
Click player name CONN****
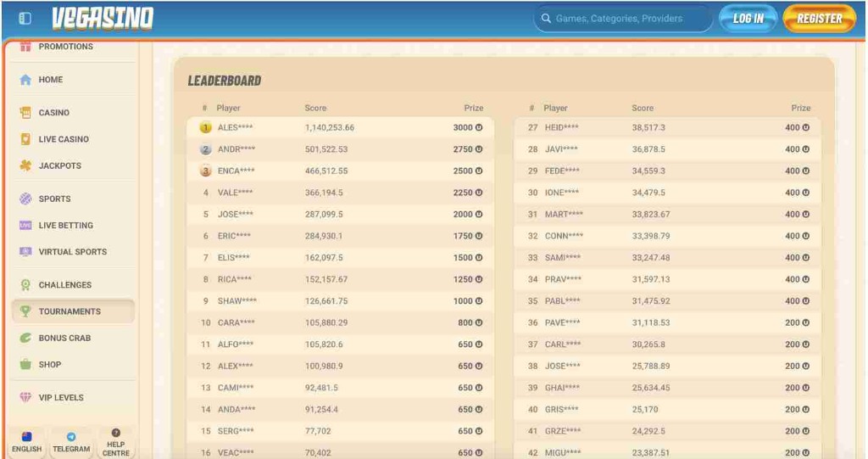(x=564, y=236)
